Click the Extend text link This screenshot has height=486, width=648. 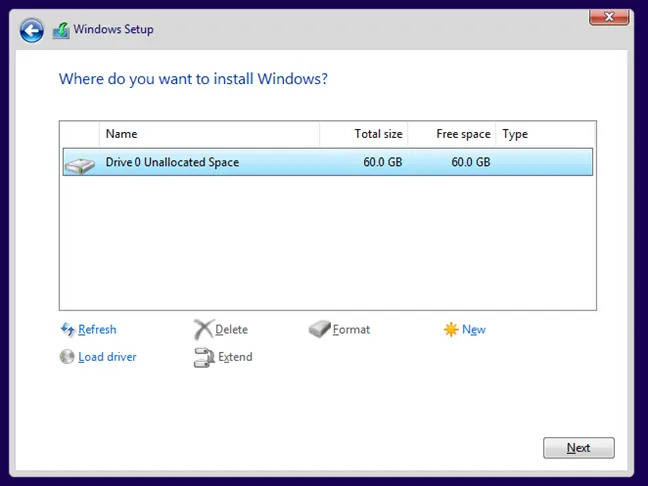tap(234, 357)
